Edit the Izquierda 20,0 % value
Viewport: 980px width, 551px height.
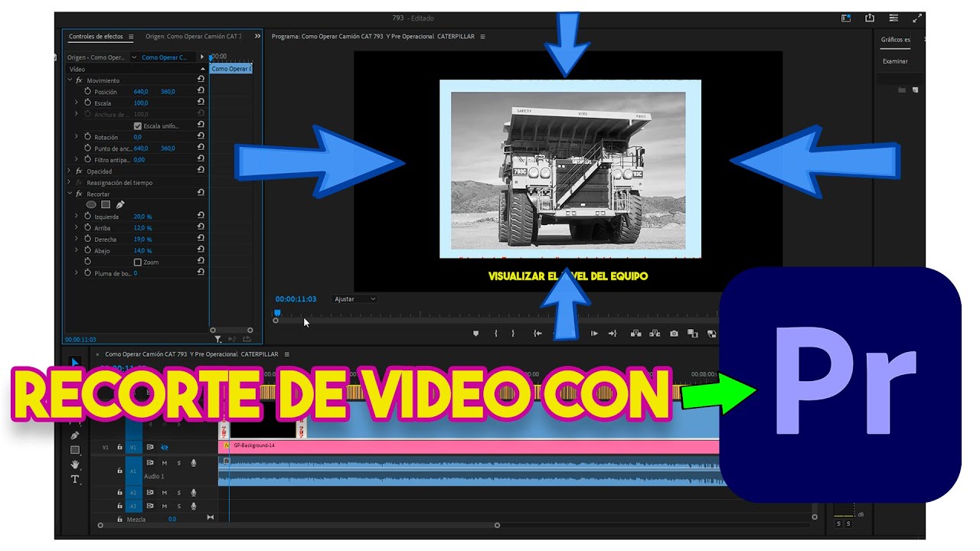[143, 217]
